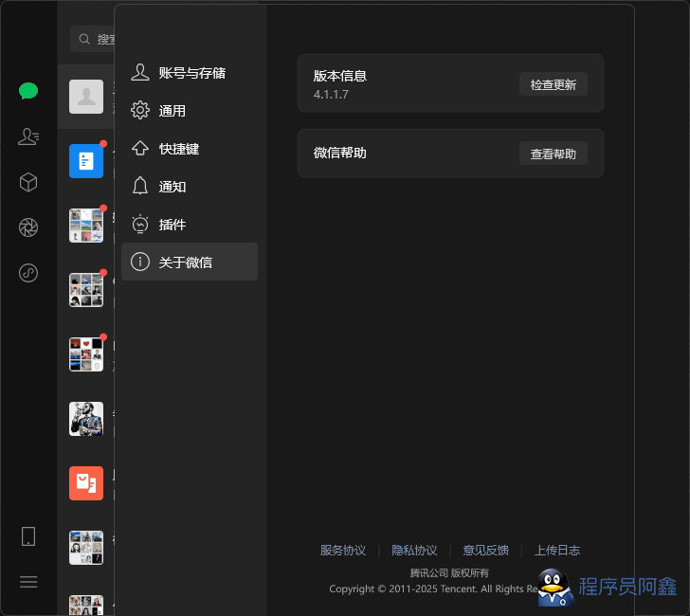Image resolution: width=690 pixels, height=616 pixels.
Task: Open the 意见反馈 link
Action: click(x=485, y=550)
